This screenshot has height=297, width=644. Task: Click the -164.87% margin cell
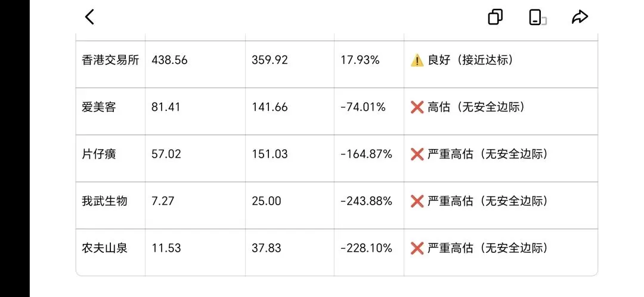[369, 158]
